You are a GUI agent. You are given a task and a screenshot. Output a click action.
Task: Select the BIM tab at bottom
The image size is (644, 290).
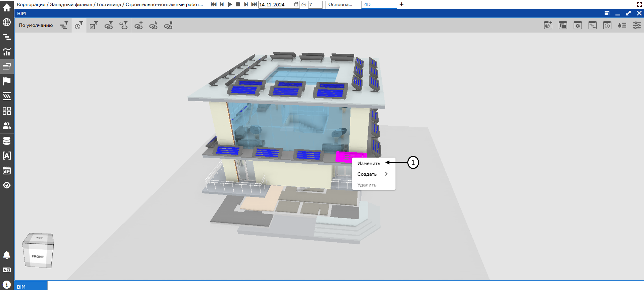pyautogui.click(x=31, y=287)
